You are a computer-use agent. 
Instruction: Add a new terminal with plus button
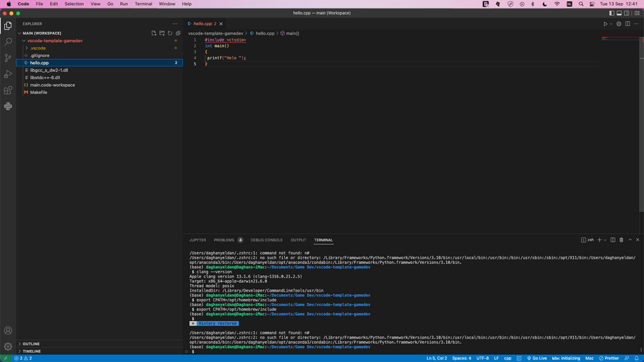[599, 239]
